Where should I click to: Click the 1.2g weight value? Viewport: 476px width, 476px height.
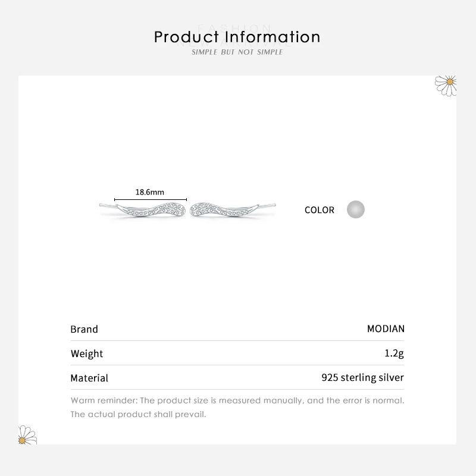tap(394, 353)
